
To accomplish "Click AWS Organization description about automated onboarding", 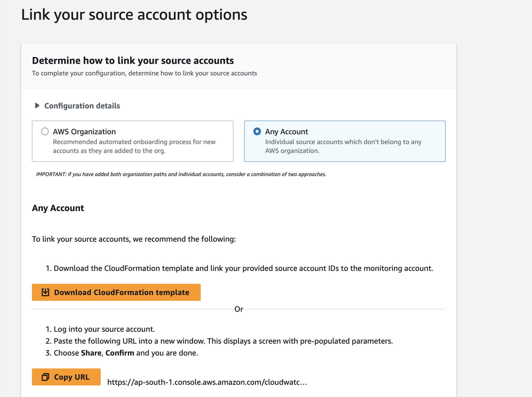I will point(134,146).
